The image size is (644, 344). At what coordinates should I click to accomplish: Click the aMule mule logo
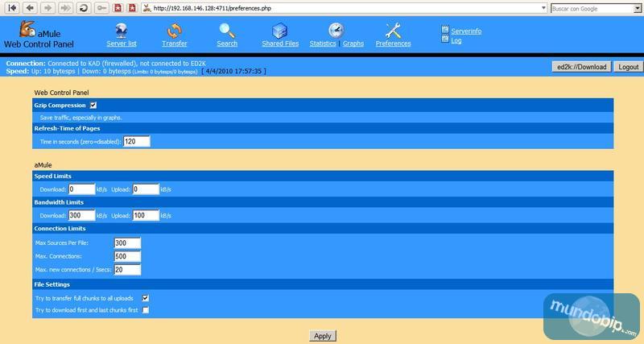[x=27, y=29]
